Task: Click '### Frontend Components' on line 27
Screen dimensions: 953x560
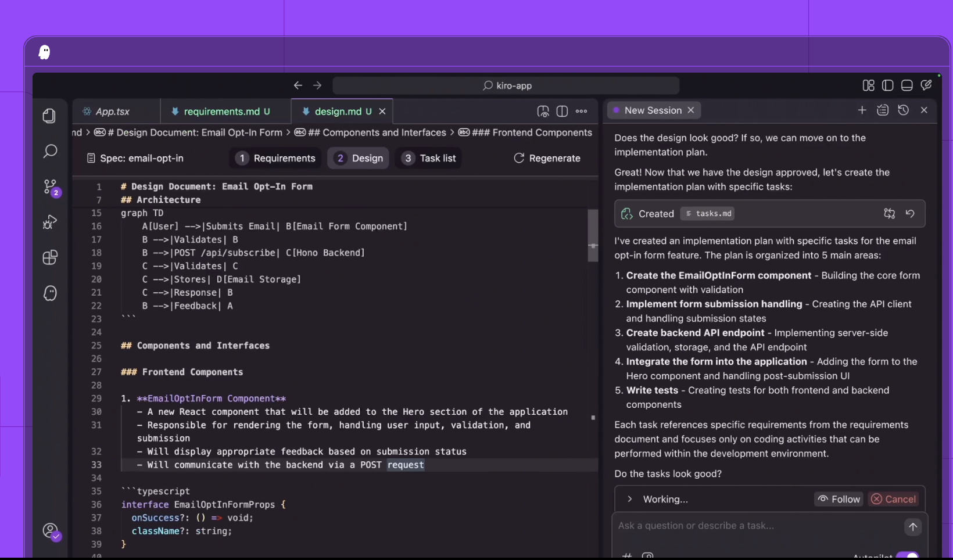Action: [182, 372]
